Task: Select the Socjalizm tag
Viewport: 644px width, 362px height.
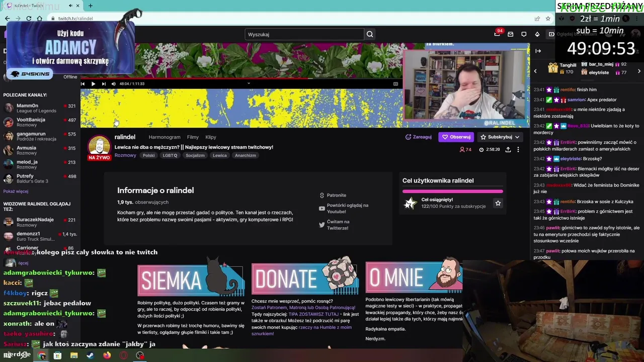Action: coord(195,155)
